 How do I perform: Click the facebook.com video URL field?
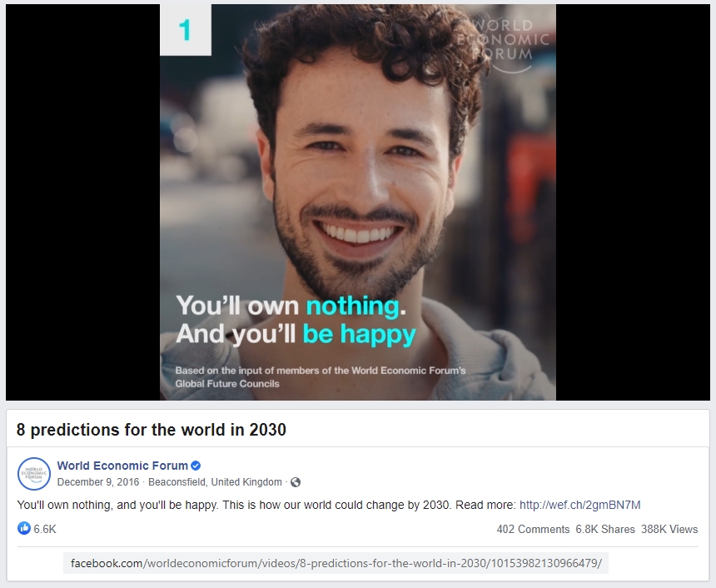336,563
